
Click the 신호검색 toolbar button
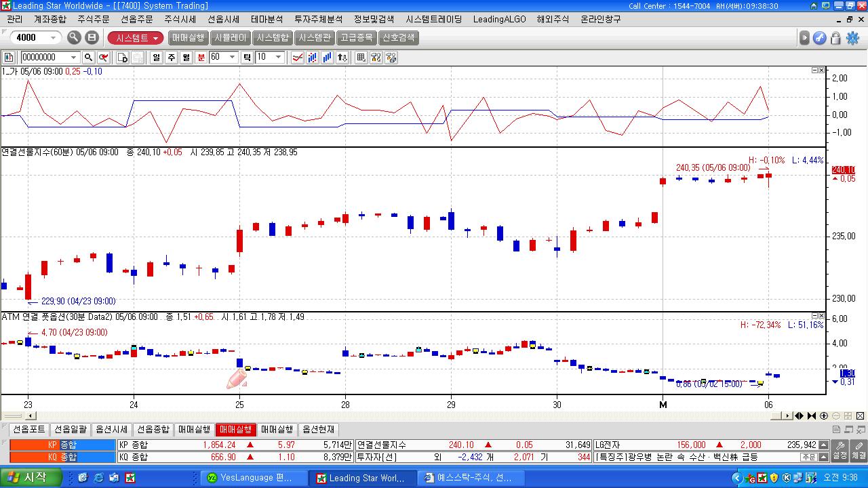point(398,38)
